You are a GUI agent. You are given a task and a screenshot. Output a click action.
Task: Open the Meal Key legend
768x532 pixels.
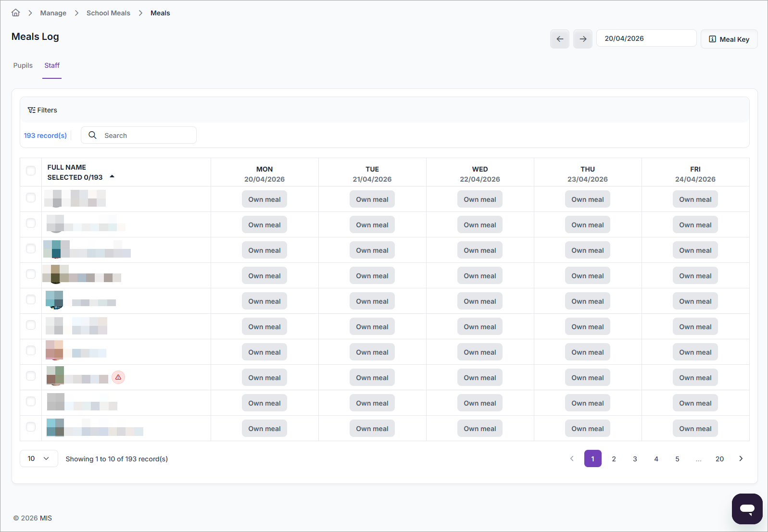[x=729, y=39]
